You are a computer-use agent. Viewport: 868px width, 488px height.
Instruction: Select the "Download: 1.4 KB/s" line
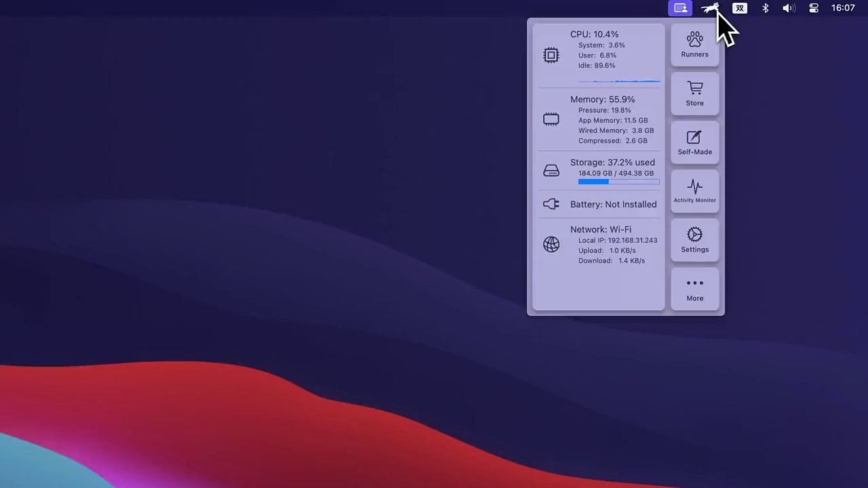pyautogui.click(x=612, y=260)
